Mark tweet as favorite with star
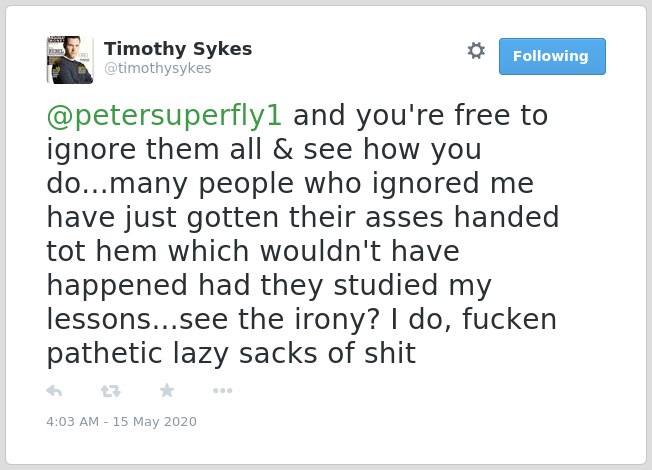Screen dimensions: 652x470 click(x=167, y=390)
